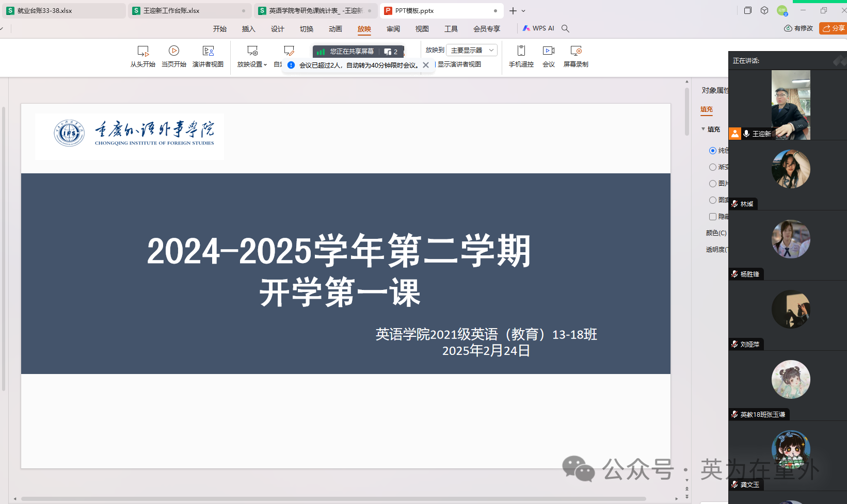The image size is (847, 504).
Task: Click 王迎新's microphone icon
Action: pyautogui.click(x=746, y=134)
